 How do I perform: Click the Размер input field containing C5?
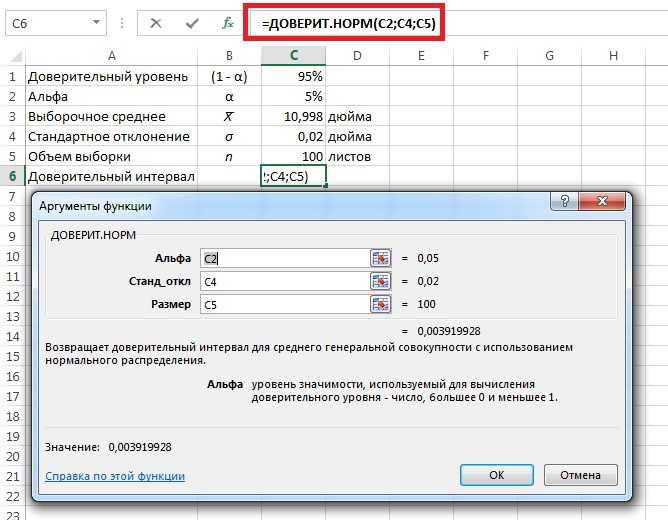[285, 305]
